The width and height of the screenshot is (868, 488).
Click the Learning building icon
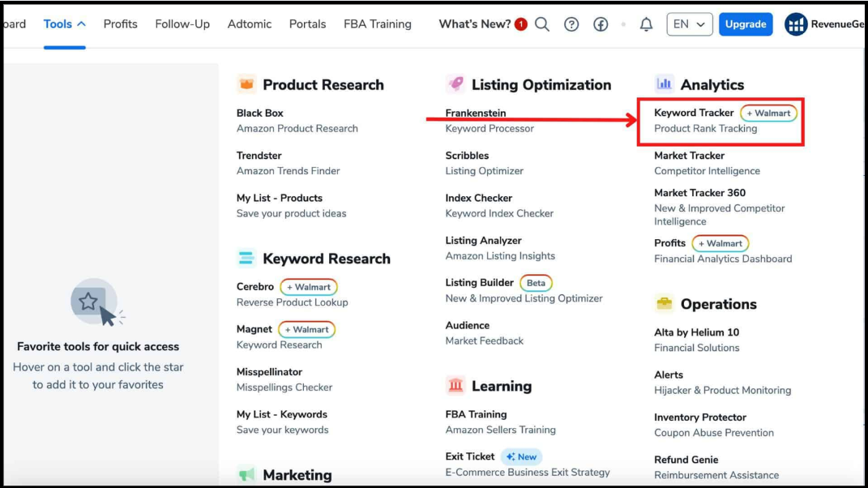point(455,386)
